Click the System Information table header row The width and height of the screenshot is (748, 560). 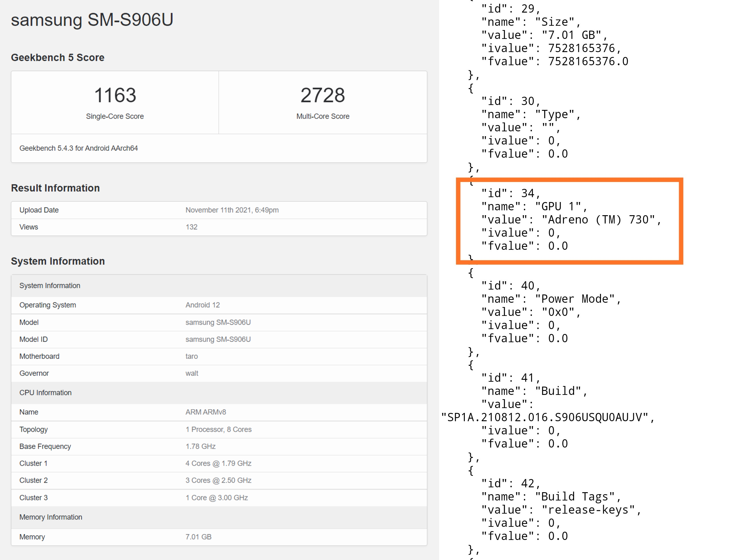[x=219, y=286]
